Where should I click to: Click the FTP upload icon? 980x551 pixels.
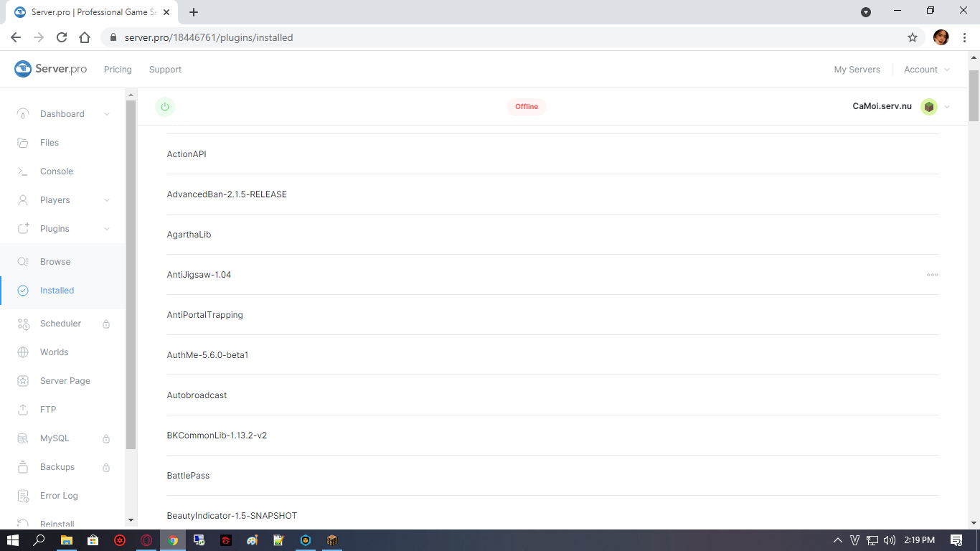pos(23,410)
